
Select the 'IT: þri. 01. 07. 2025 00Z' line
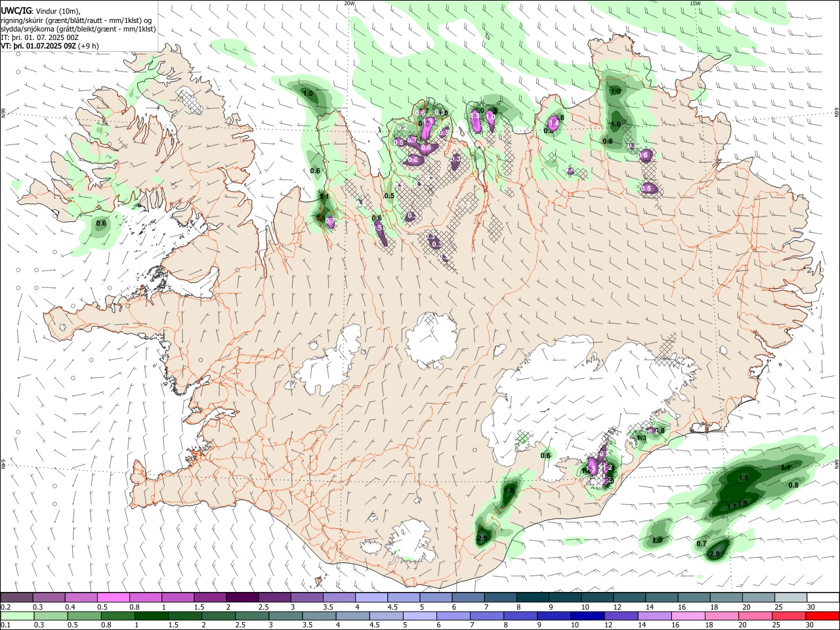(39, 37)
